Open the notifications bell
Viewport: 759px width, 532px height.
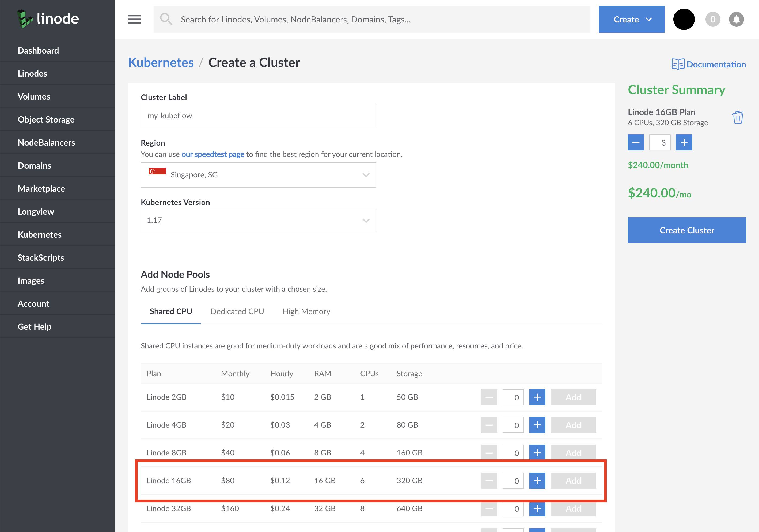[x=736, y=19]
